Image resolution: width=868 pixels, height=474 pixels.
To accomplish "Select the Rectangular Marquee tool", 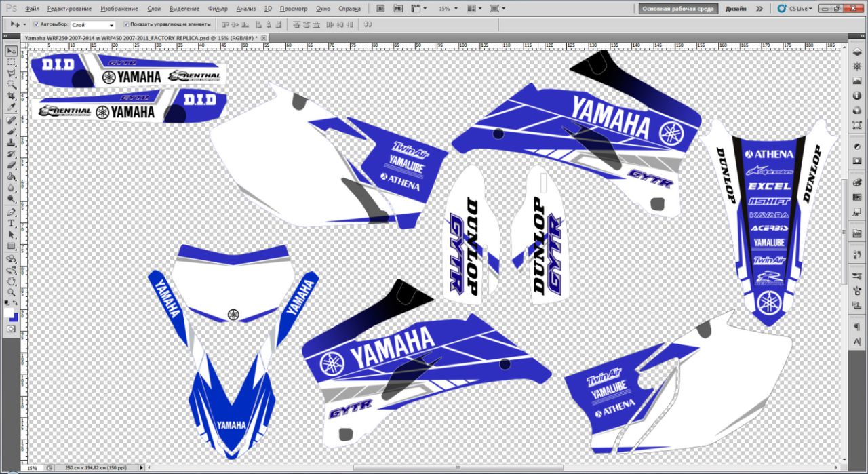I will click(x=12, y=62).
